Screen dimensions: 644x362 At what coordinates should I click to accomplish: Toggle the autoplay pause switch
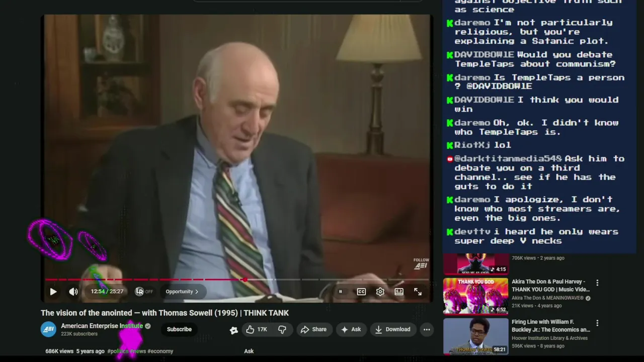click(340, 292)
